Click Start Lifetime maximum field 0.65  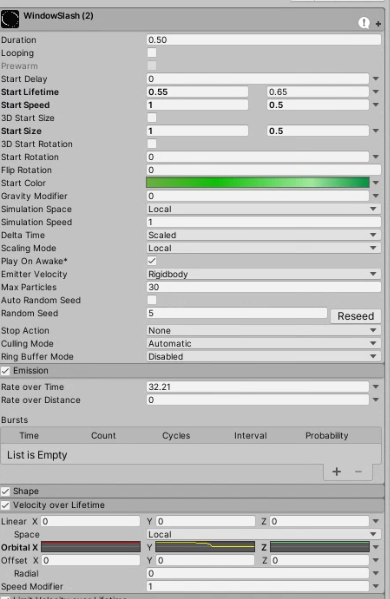coord(318,92)
